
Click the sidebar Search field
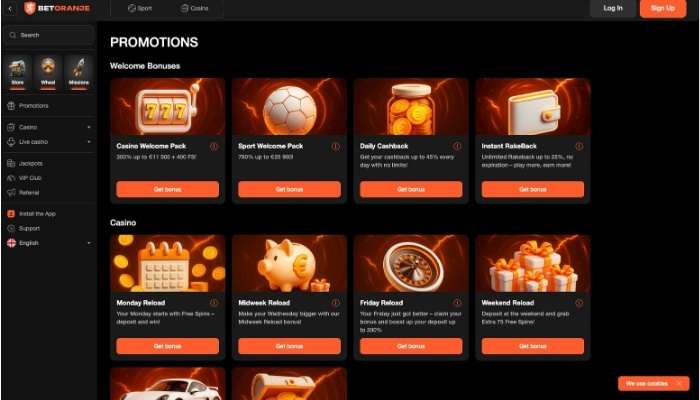coord(49,35)
